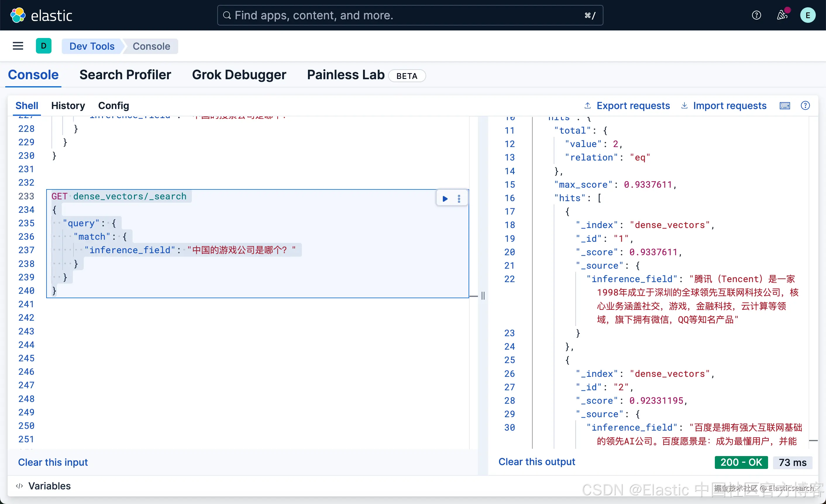
Task: Open the newsfeed notifications icon
Action: 782,15
